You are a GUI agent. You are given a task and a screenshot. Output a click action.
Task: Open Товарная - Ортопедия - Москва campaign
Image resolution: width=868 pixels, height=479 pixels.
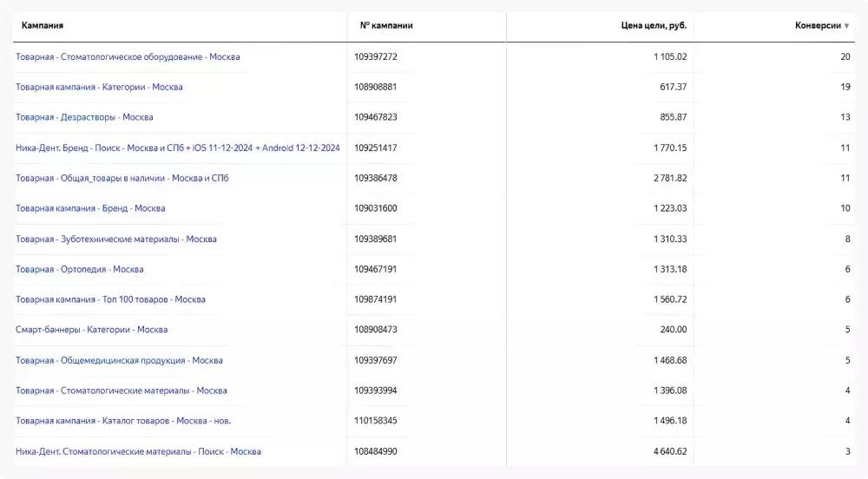(80, 269)
